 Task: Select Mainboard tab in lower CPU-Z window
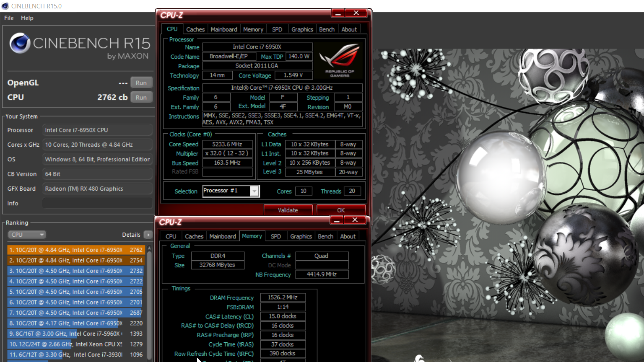pyautogui.click(x=223, y=236)
